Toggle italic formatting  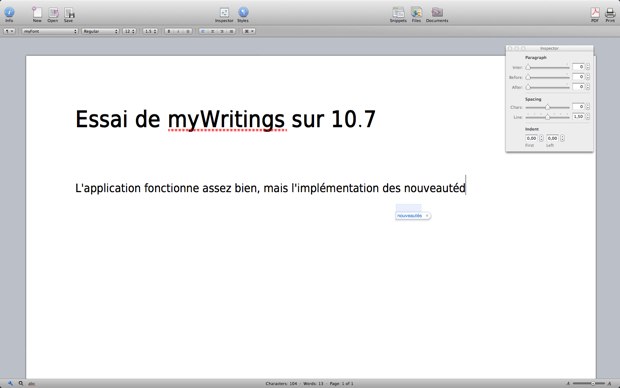[178, 31]
